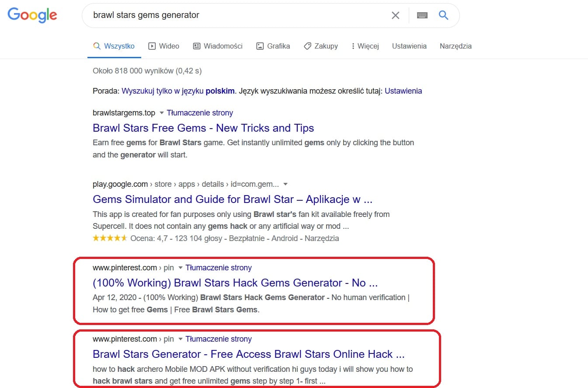
Task: Select the Wszystko tab
Action: coord(114,46)
